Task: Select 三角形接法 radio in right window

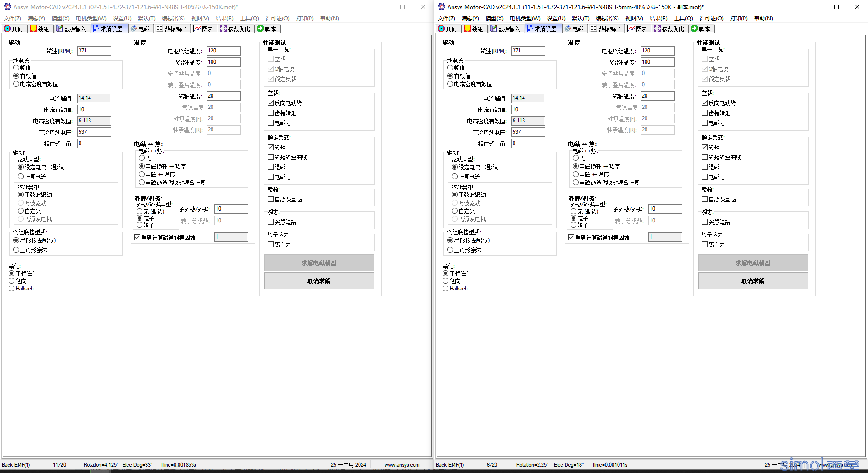Action: click(450, 250)
